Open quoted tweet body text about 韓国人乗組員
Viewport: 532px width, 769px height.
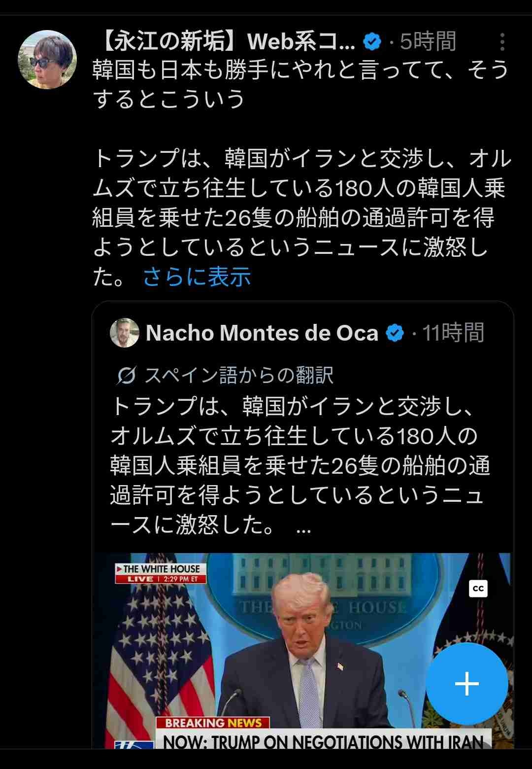(x=300, y=466)
